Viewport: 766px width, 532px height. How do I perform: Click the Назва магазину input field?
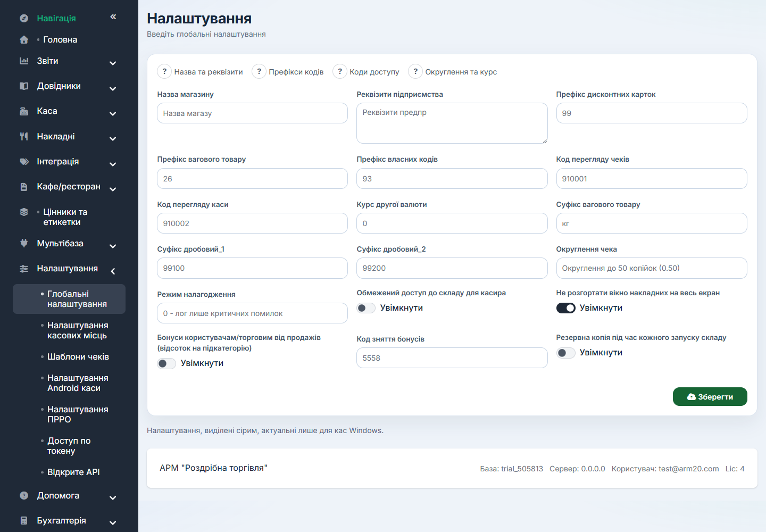click(252, 113)
